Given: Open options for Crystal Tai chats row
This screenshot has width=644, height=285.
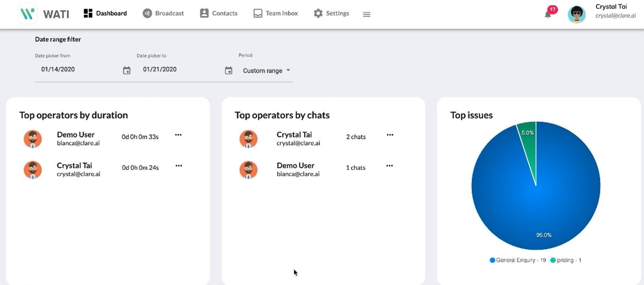Looking at the screenshot, I should pos(390,135).
